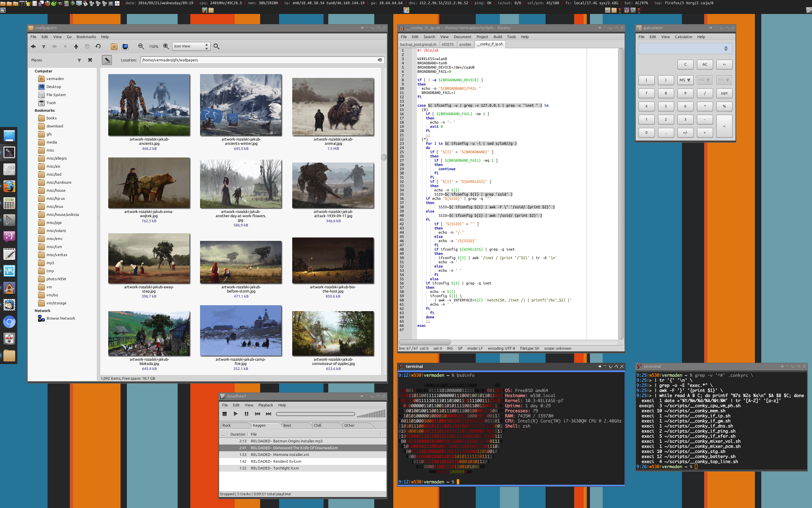
Task: Close the Places side pane
Action: click(x=90, y=60)
